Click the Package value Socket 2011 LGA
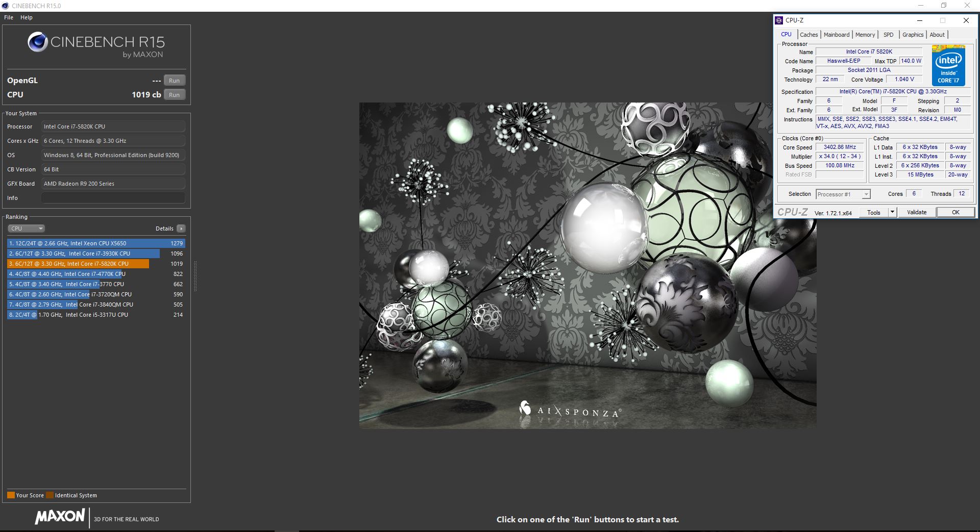 869,70
